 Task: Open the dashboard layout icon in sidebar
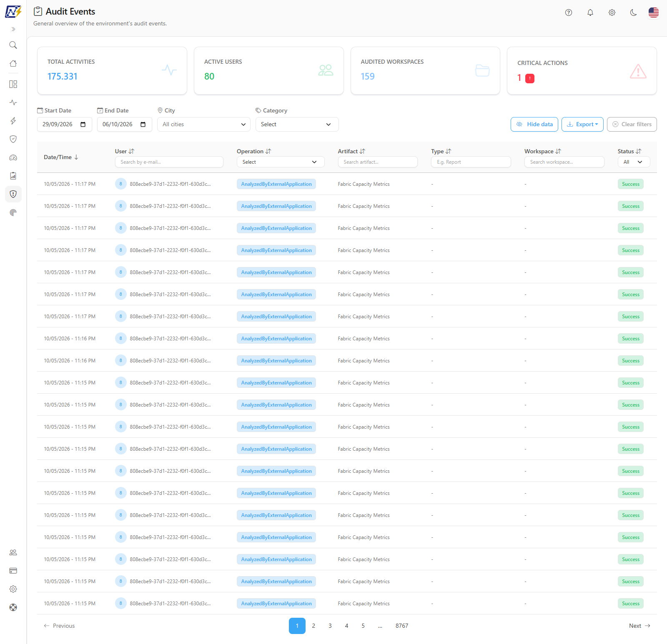13,84
